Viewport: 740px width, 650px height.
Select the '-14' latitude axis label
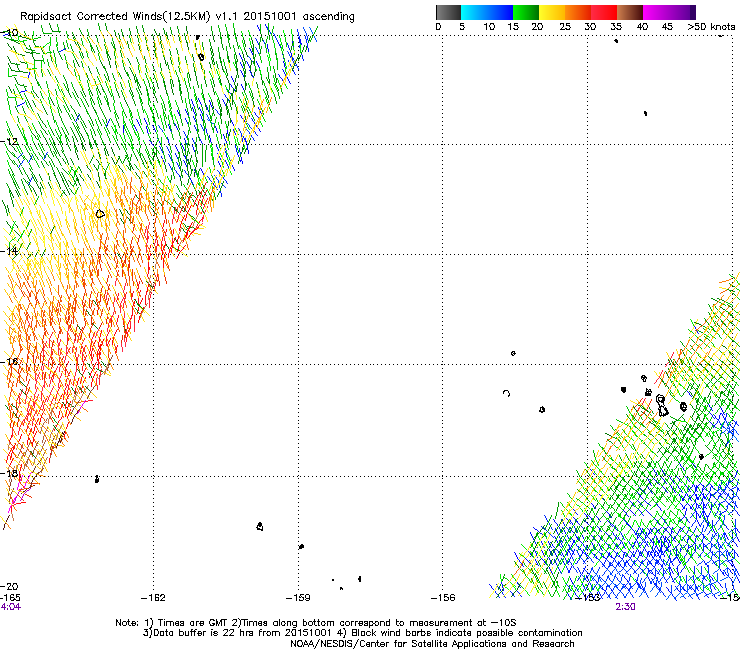(x=9, y=251)
